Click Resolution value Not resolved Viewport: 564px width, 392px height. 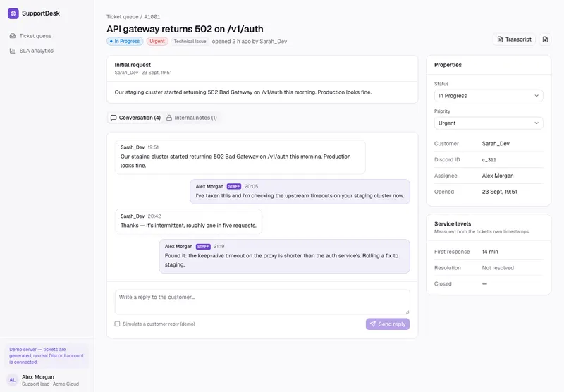click(x=498, y=268)
